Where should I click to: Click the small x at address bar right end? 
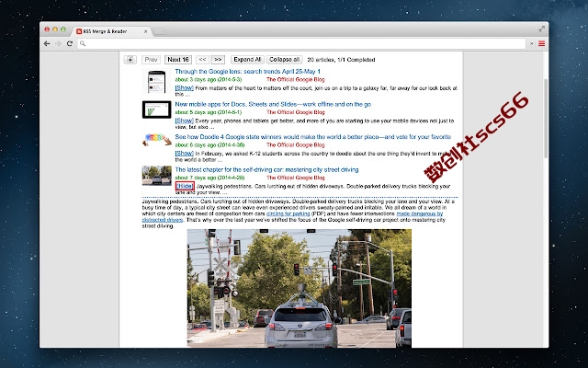coord(531,43)
